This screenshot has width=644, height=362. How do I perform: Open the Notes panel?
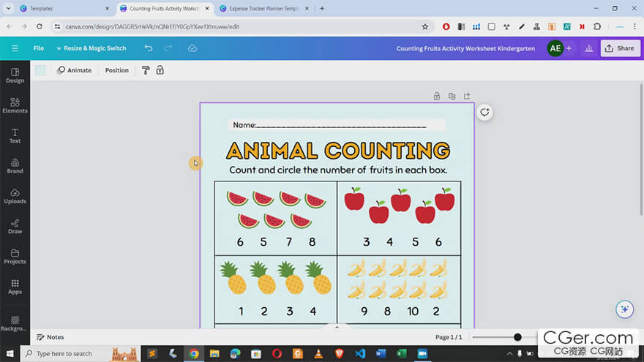tap(50, 337)
